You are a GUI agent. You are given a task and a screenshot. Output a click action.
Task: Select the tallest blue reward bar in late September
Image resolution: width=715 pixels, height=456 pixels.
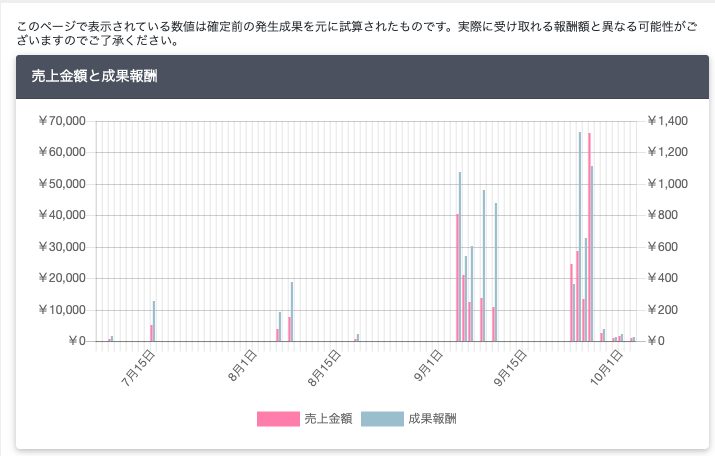[580, 237]
